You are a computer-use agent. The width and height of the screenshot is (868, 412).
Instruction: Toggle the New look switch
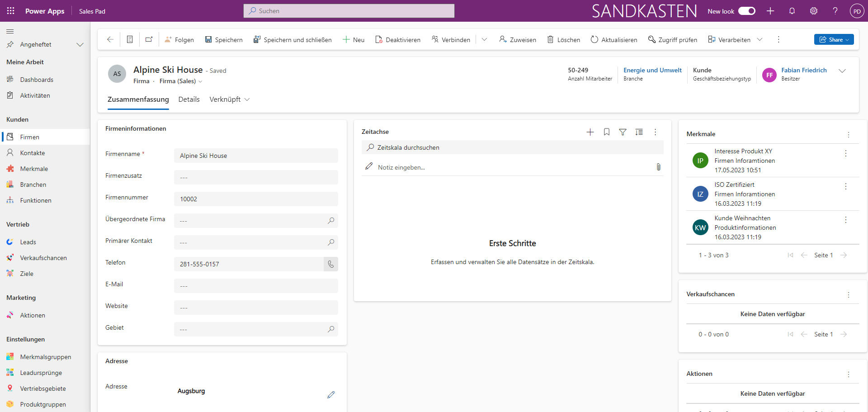tap(747, 11)
